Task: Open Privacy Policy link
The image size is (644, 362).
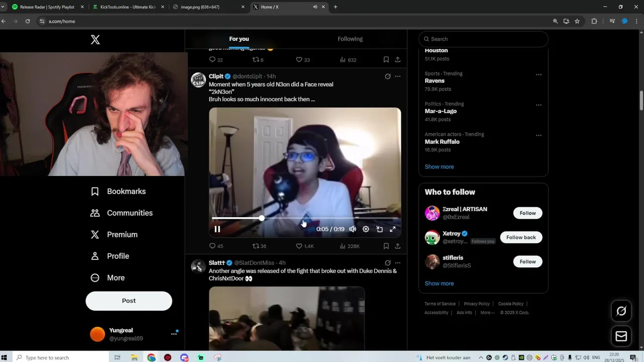Action: tap(476, 304)
